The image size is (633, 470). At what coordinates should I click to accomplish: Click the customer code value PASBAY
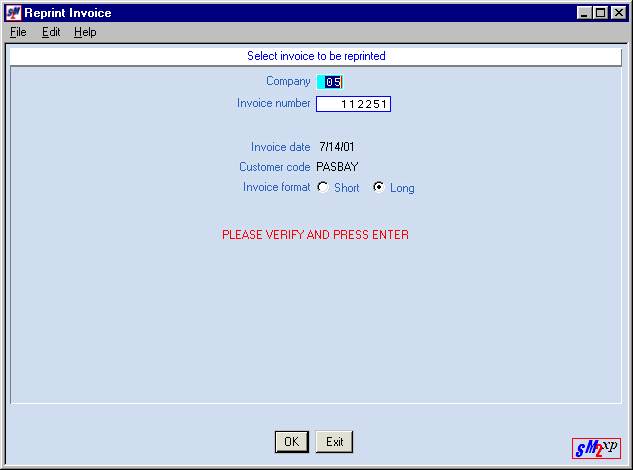(337, 167)
